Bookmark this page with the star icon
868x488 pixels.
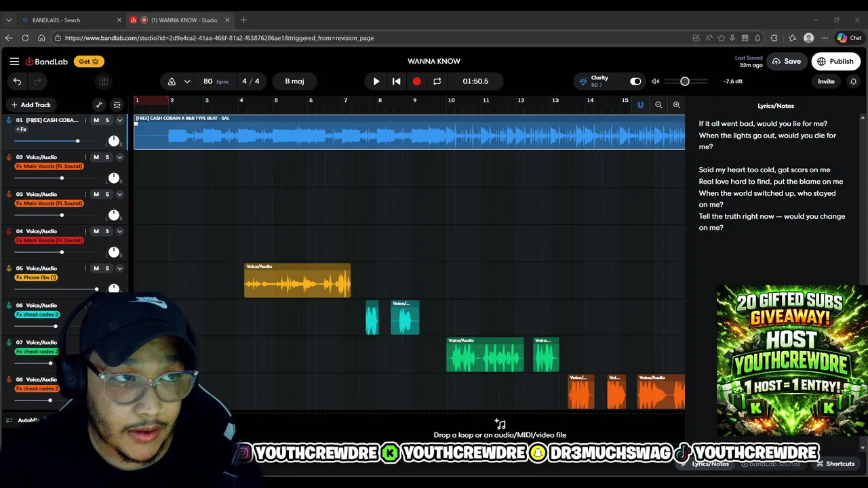[x=721, y=38]
